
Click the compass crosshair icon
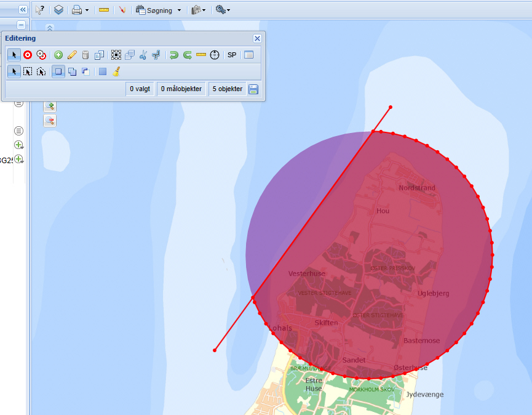coord(215,55)
